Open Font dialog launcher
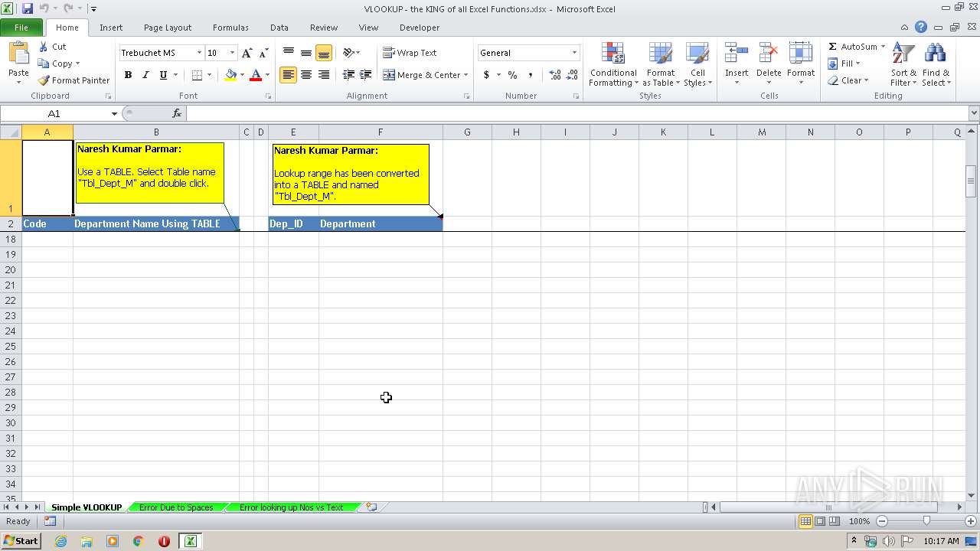This screenshot has height=551, width=980. (268, 96)
